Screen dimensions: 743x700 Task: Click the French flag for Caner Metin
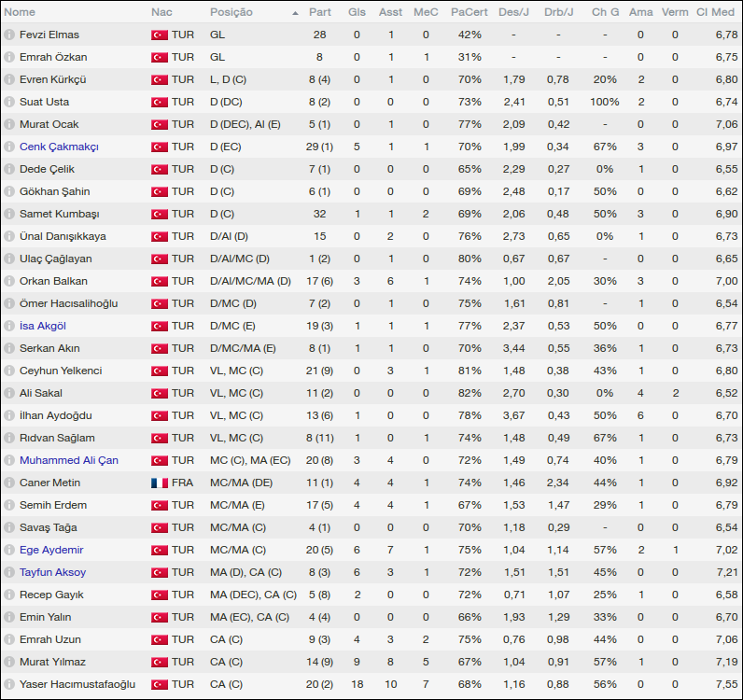pyautogui.click(x=159, y=483)
